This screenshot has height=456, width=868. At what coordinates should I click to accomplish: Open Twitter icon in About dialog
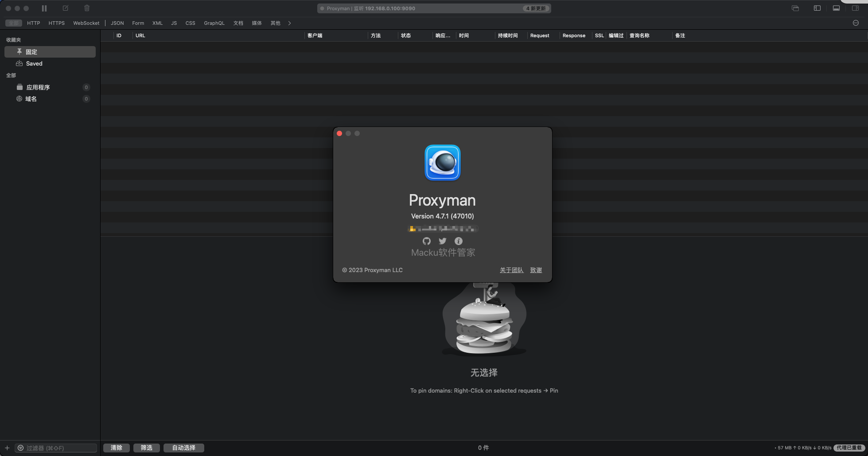click(443, 241)
